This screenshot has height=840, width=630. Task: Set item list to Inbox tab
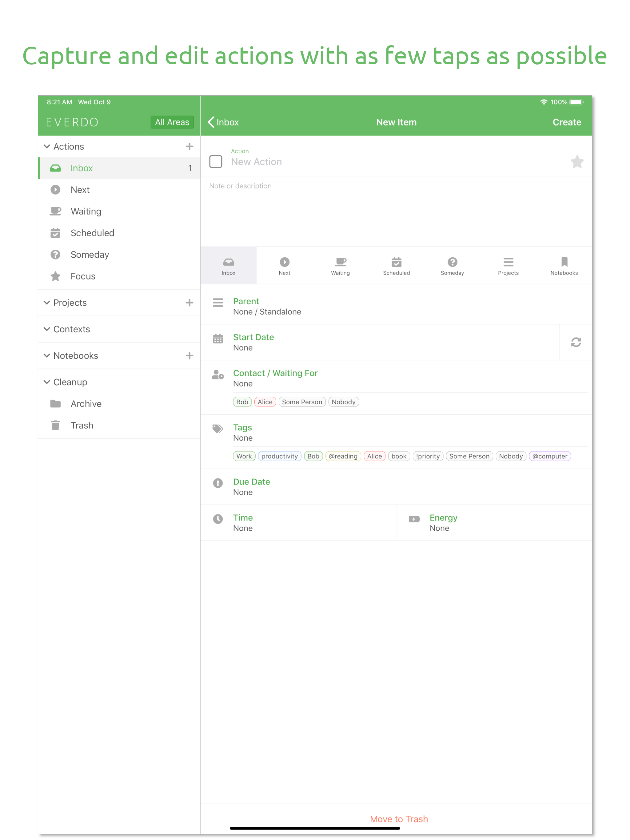point(228,265)
